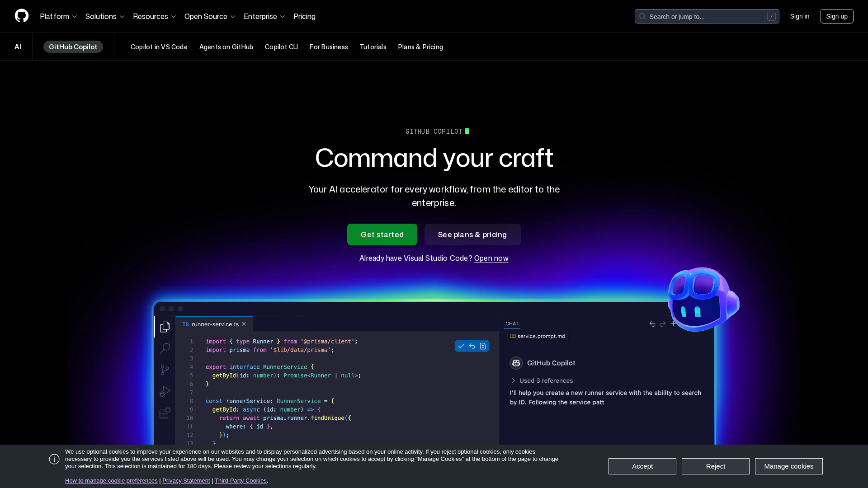Open Plans & Pricing in sub-navigation
The height and width of the screenshot is (488, 868).
tap(420, 47)
